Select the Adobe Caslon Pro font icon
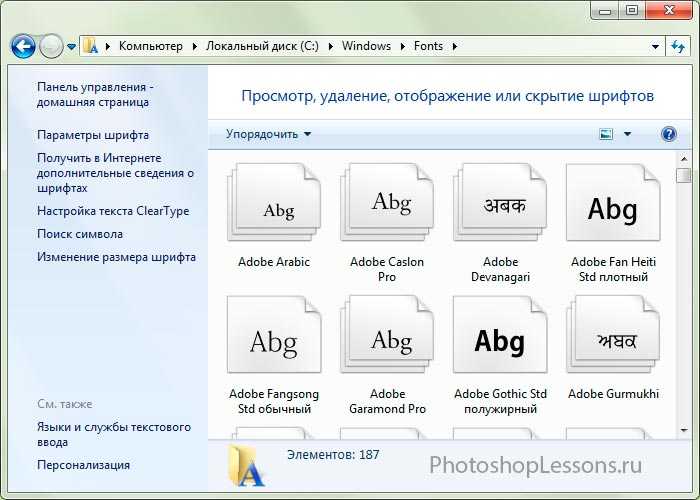 387,202
